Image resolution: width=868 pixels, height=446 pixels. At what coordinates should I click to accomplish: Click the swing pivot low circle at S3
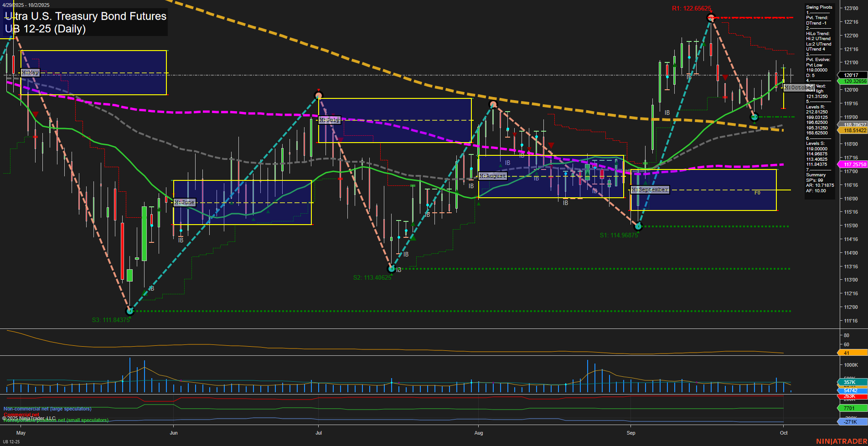[x=130, y=311]
